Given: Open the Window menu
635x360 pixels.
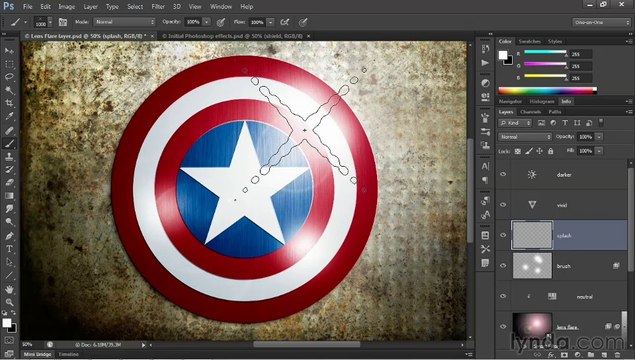Looking at the screenshot, I should [221, 6].
